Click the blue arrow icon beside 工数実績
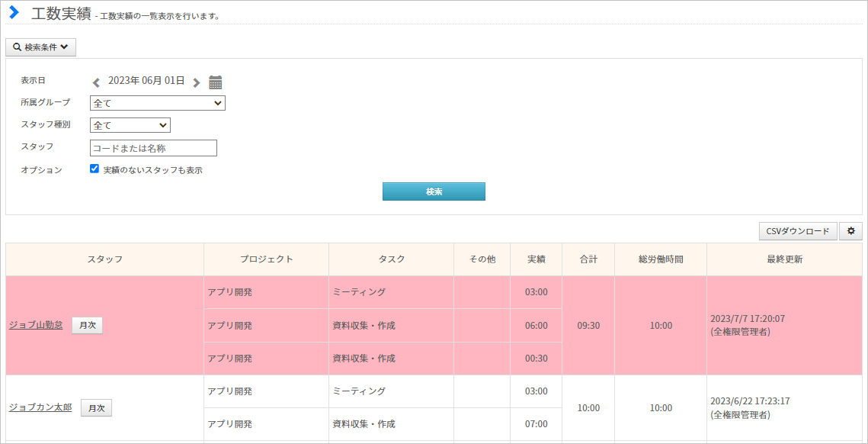868x444 pixels. [14, 12]
